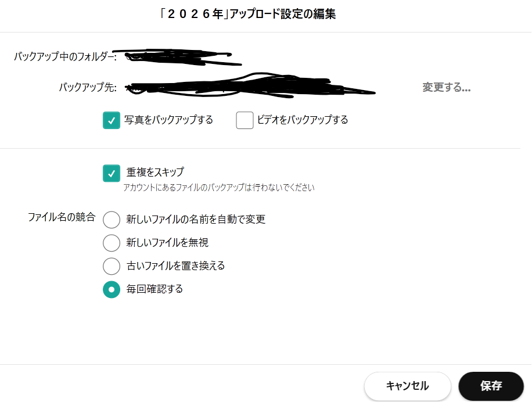Toggle the 重複をスキップ checkbox off
Screen dimensions: 532x402
(x=112, y=173)
